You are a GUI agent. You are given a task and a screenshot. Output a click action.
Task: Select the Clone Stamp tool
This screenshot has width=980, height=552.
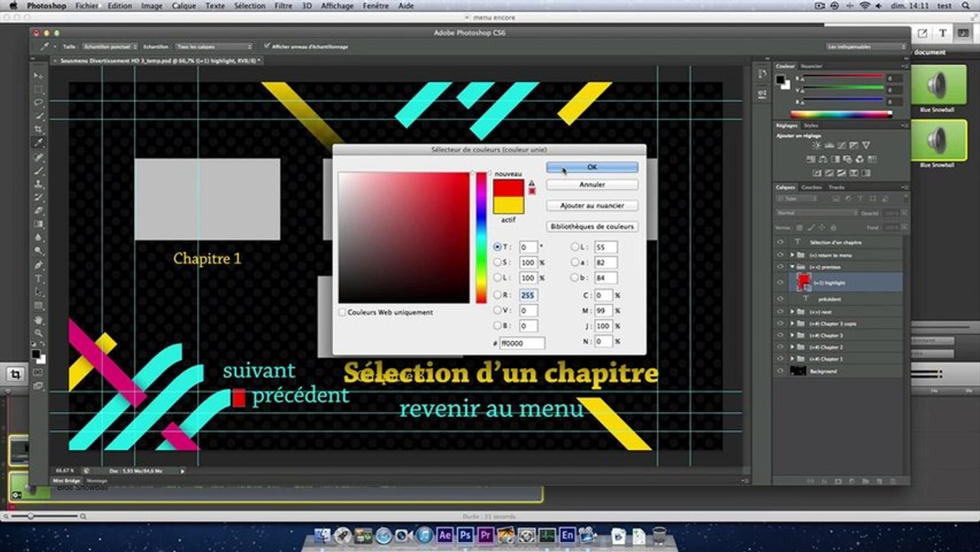pos(38,184)
